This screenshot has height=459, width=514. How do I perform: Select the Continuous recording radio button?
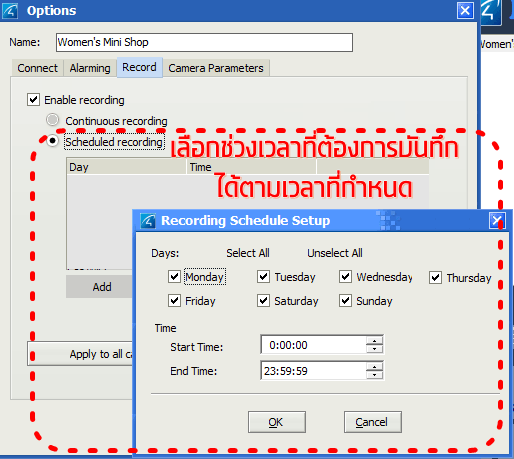(52, 119)
